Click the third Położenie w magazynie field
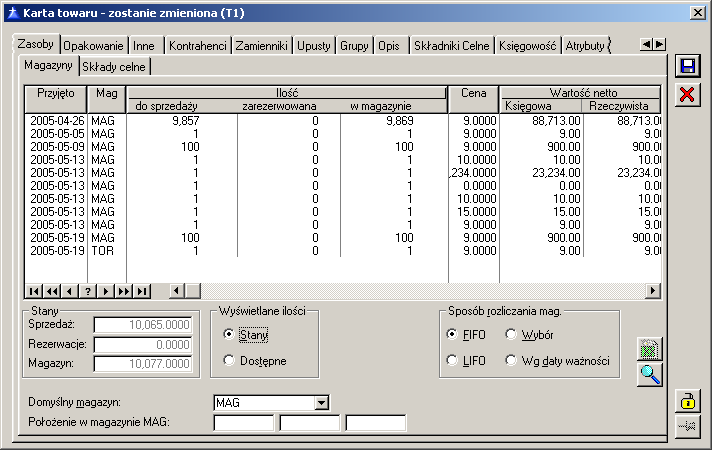The image size is (712, 450). [376, 423]
